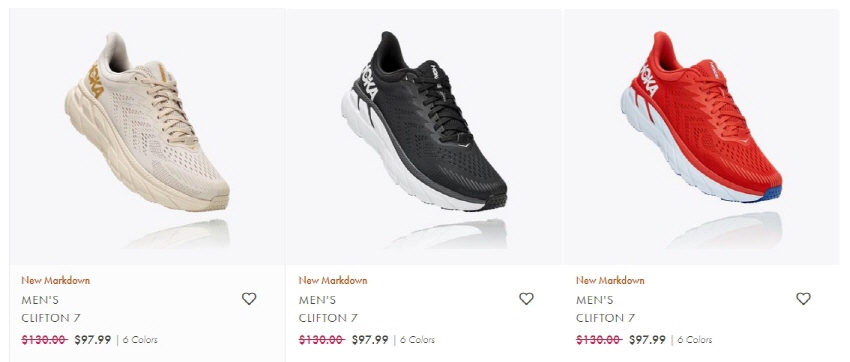Open the beige Hoka shoe product image
The image size is (850, 362).
[147, 137]
